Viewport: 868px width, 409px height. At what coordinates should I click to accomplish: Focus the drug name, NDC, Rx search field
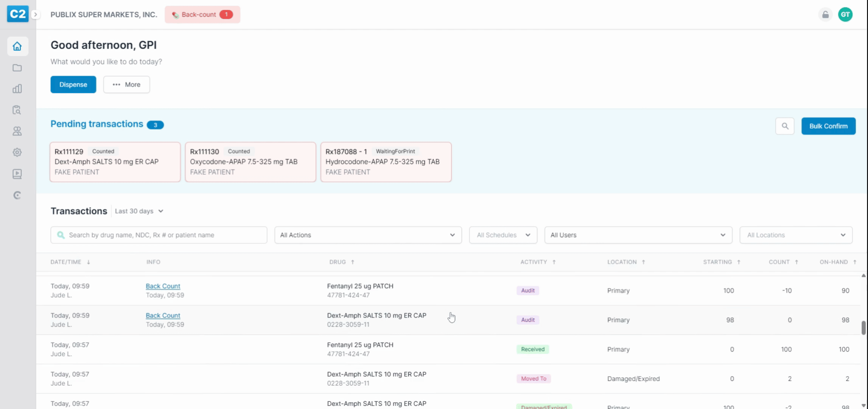coord(159,235)
